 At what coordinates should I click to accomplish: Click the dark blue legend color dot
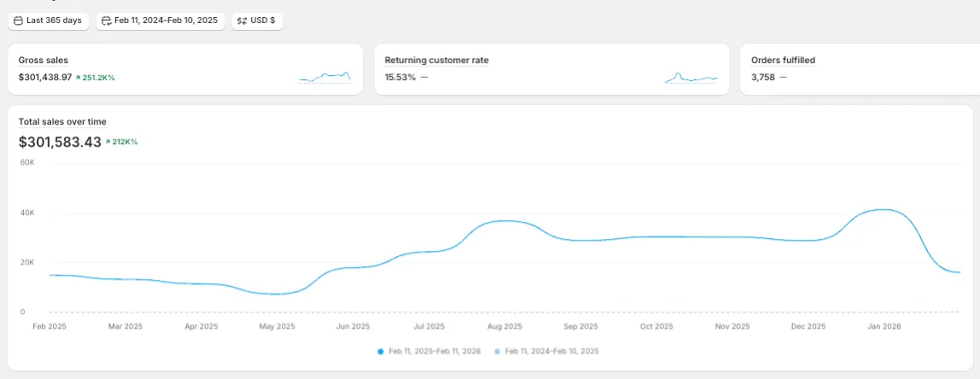[x=381, y=351]
